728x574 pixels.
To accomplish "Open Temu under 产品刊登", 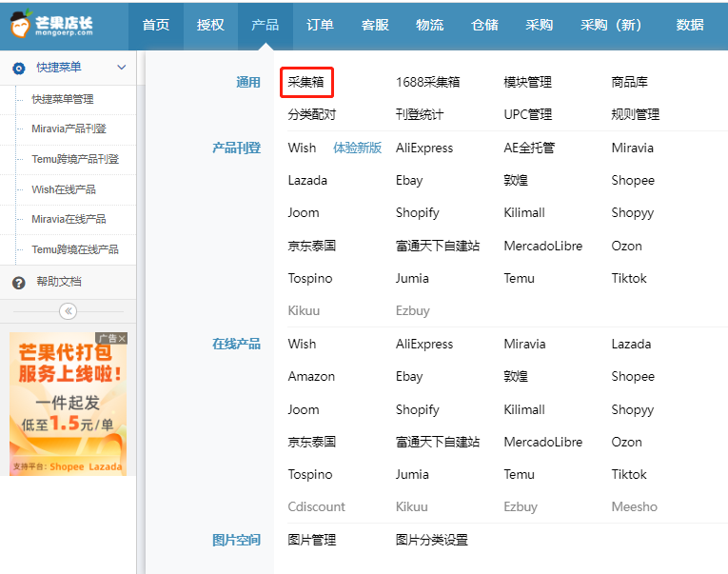I will [x=519, y=278].
